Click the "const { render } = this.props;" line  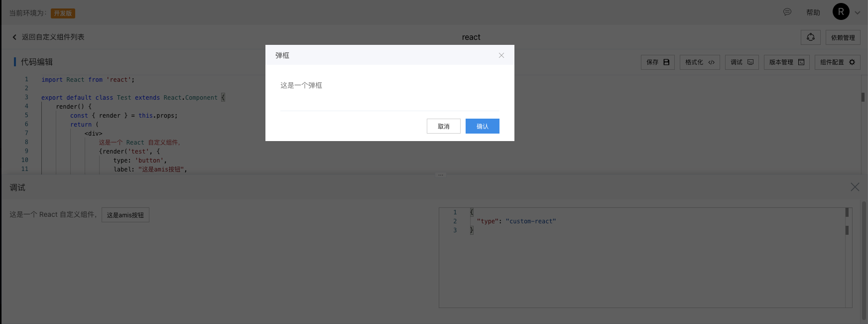124,116
